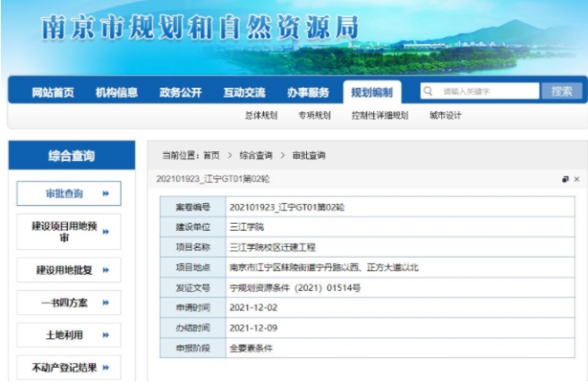Switch to 办事服务 tab

point(308,92)
